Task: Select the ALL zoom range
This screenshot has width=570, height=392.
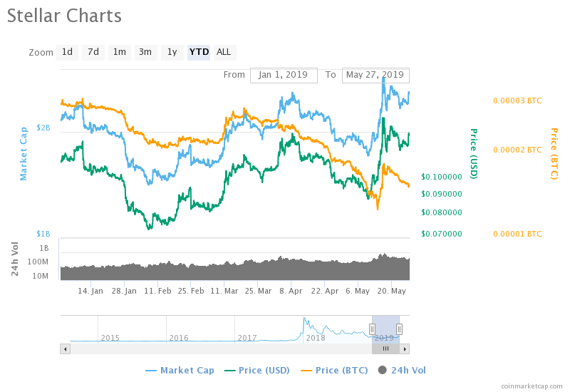Action: (x=224, y=52)
